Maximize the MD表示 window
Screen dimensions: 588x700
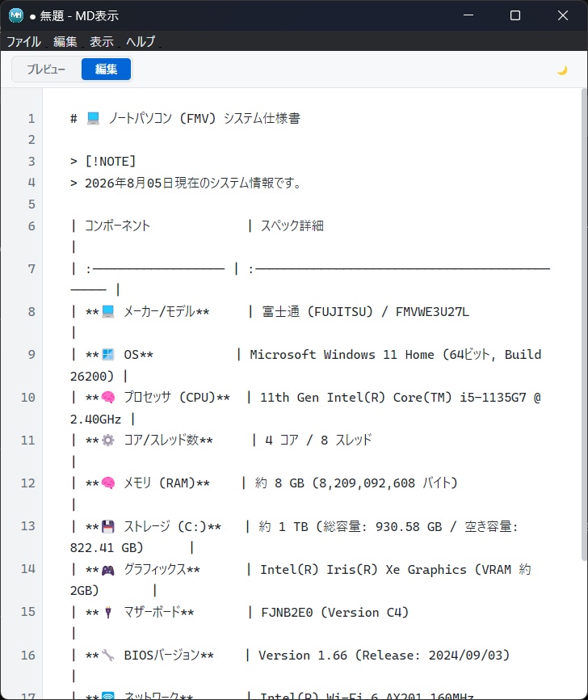tap(515, 15)
